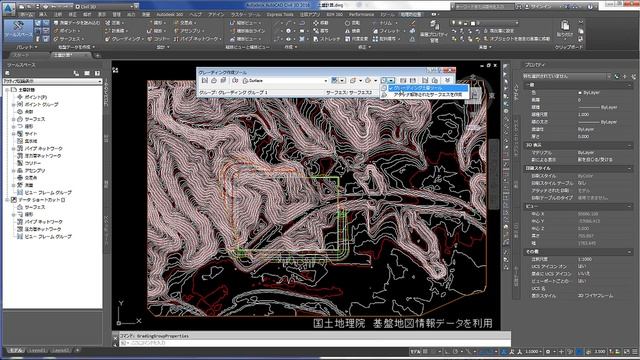Open パイプ ネットワーク in the ribbon

pyautogui.click(x=198, y=39)
